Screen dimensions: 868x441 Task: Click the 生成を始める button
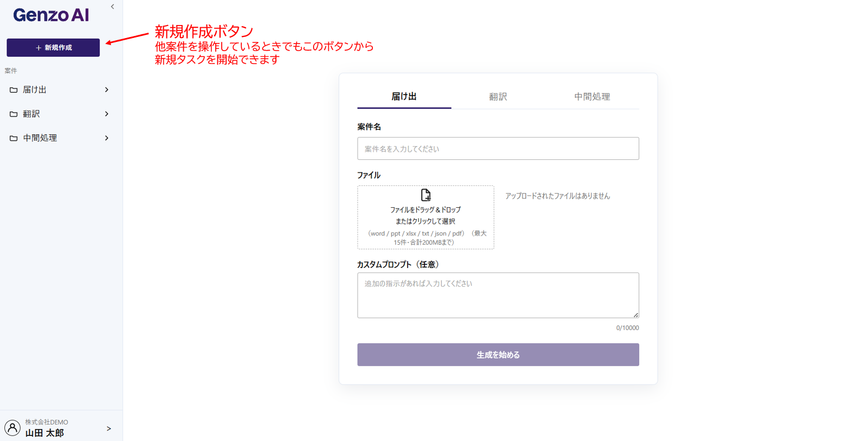pos(498,355)
